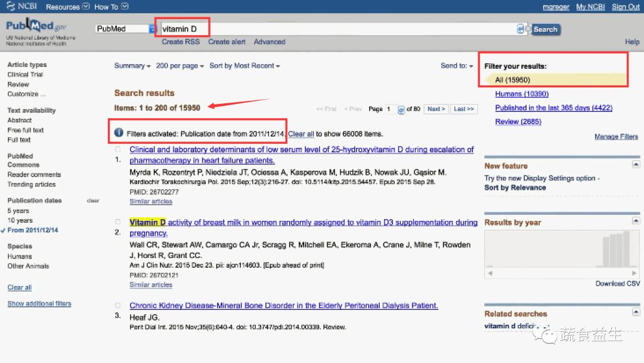
Task: Select Reader comments filter
Action: coord(34,175)
